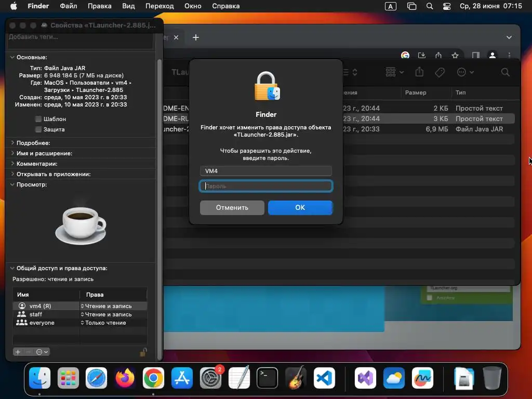Bookmark page with Chrome star icon
The image size is (532, 399).
455,55
